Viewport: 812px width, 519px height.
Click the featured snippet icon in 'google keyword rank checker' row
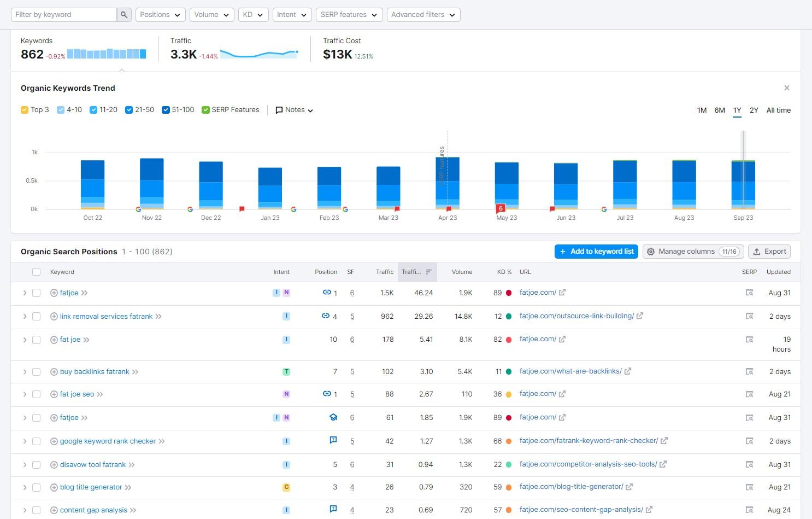click(x=333, y=440)
